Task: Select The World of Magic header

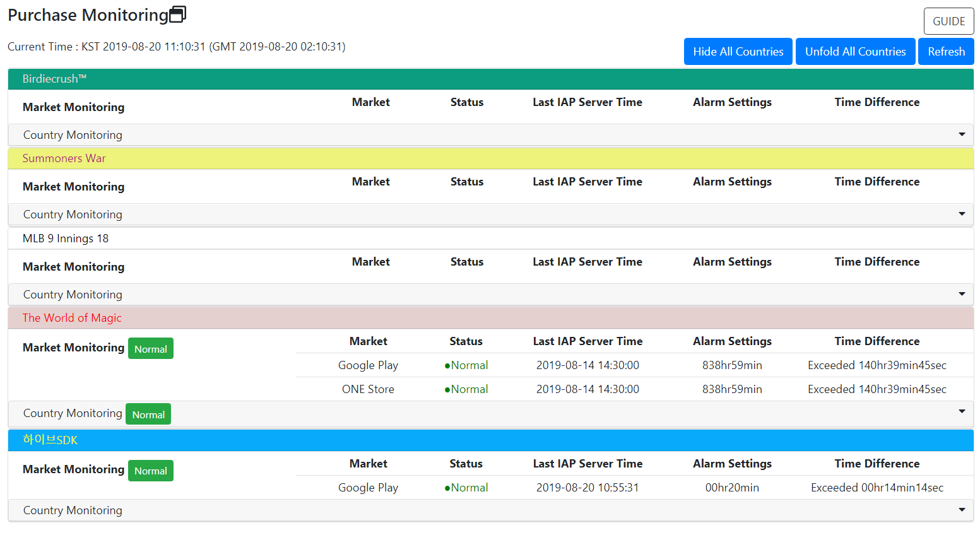Action: pos(491,318)
